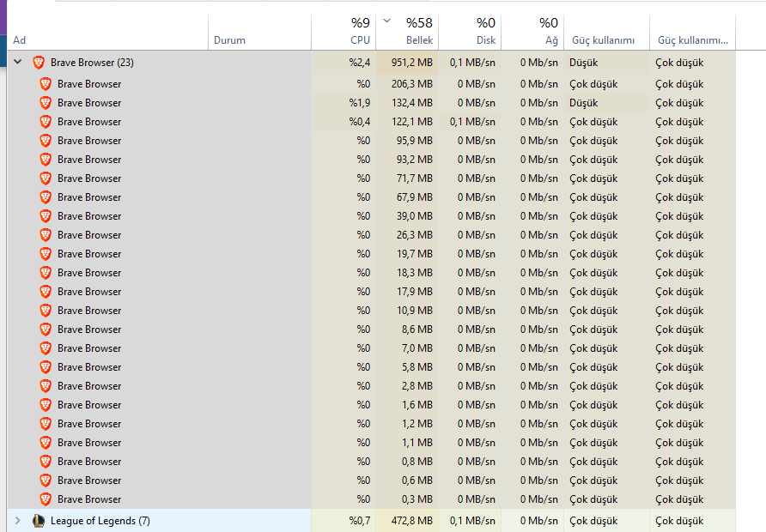The width and height of the screenshot is (766, 532).
Task: Click the Durum column header
Action: pyautogui.click(x=229, y=39)
